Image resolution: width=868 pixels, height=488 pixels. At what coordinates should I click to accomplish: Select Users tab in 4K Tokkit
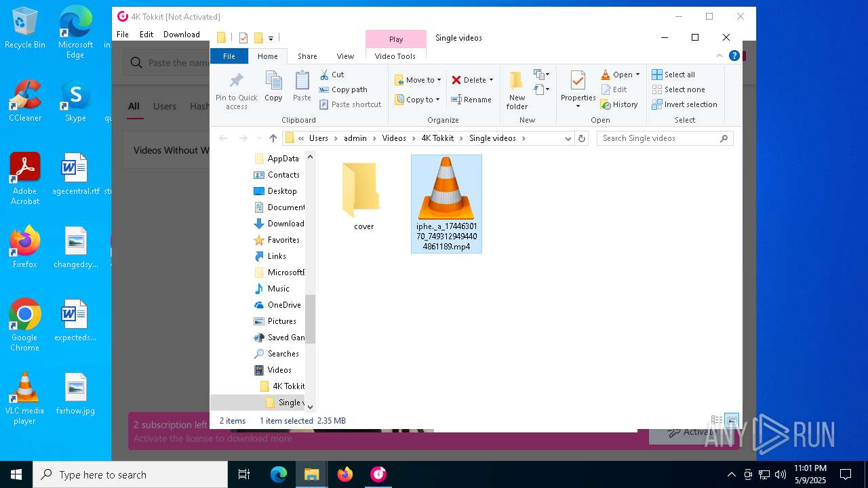(164, 106)
